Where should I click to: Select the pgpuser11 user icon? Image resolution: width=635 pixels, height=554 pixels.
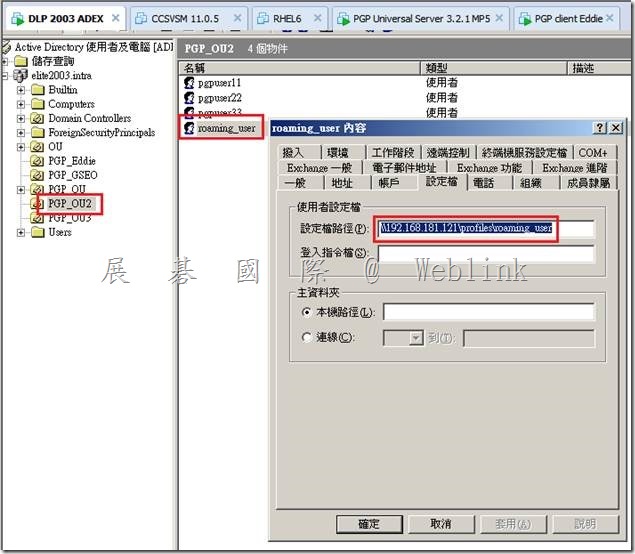[x=189, y=83]
